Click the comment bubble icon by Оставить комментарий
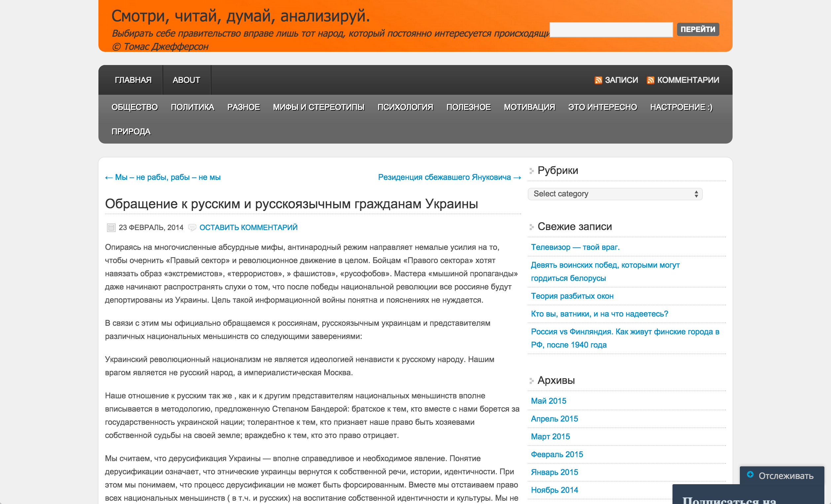Viewport: 831px width, 504px height. (x=192, y=227)
